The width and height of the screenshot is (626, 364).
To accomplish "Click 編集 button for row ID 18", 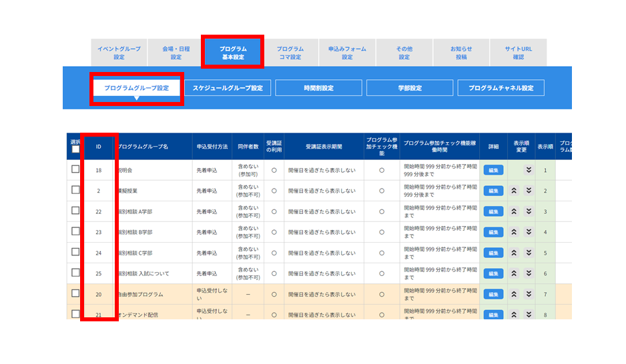I will tap(493, 170).
